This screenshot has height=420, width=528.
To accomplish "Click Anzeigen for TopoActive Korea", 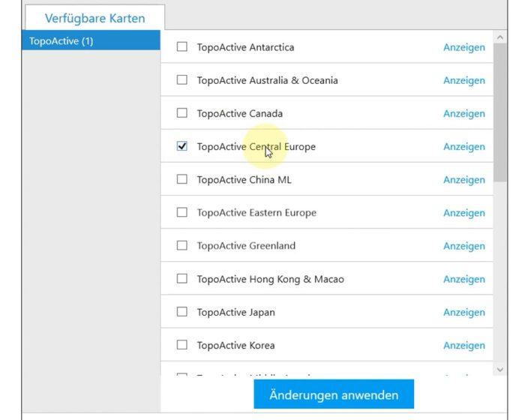I will tap(464, 345).
